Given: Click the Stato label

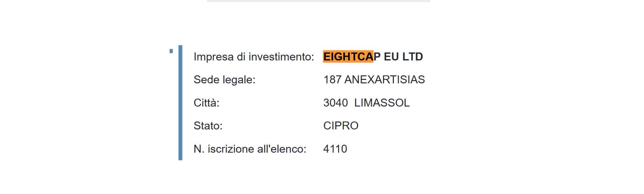Looking at the screenshot, I should 208,126.
